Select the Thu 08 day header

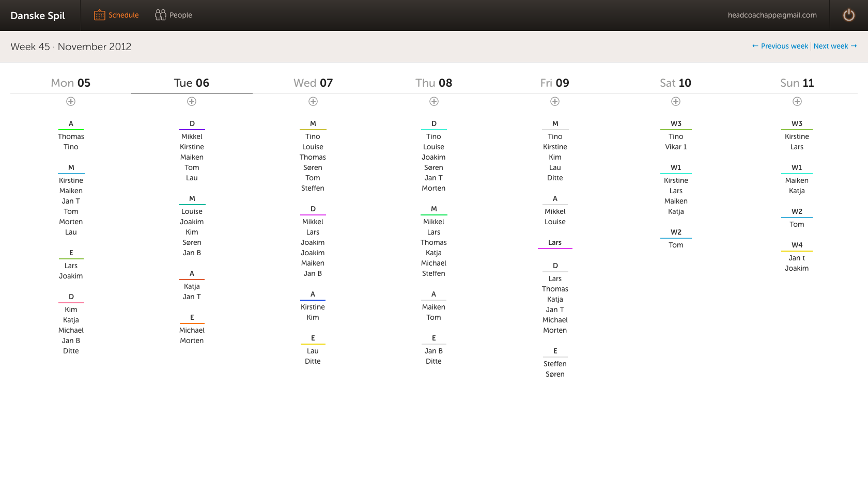pos(434,83)
